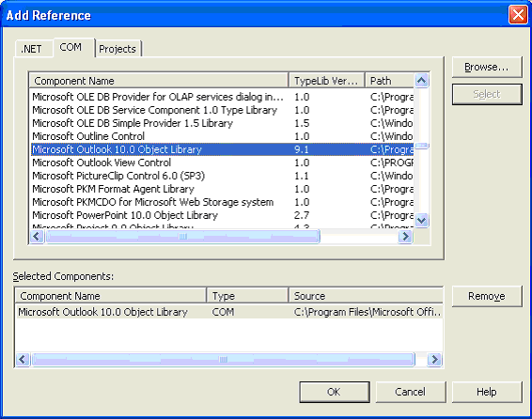Select Microsoft PowerPoint 10.0 Object Library
Image resolution: width=532 pixels, height=419 pixels.
pyautogui.click(x=222, y=215)
